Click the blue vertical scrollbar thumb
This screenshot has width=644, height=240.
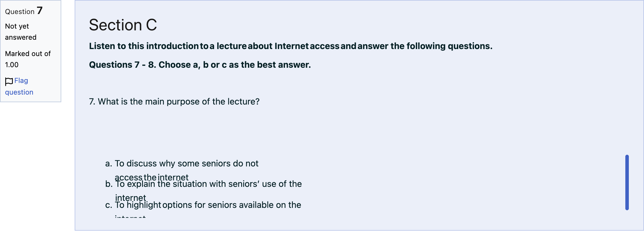pos(627,182)
